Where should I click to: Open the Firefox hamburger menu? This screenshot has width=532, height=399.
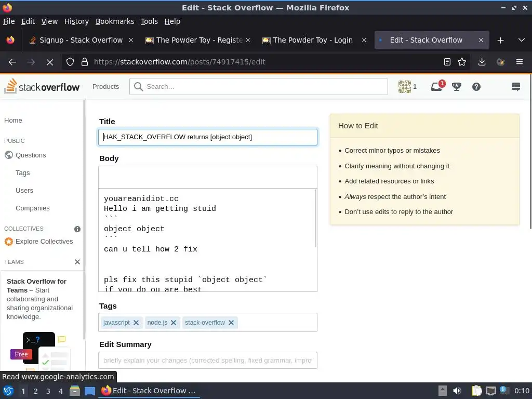pyautogui.click(x=519, y=62)
